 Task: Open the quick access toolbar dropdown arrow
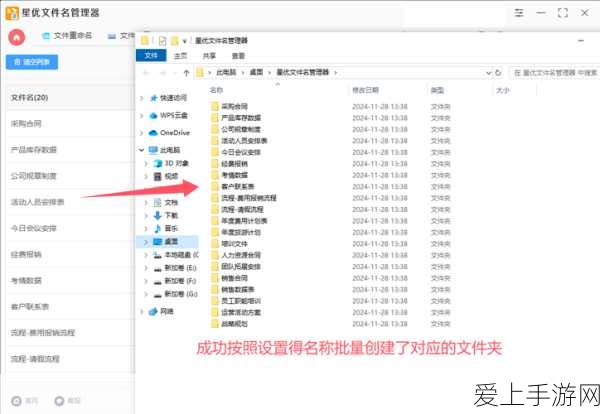tap(184, 41)
